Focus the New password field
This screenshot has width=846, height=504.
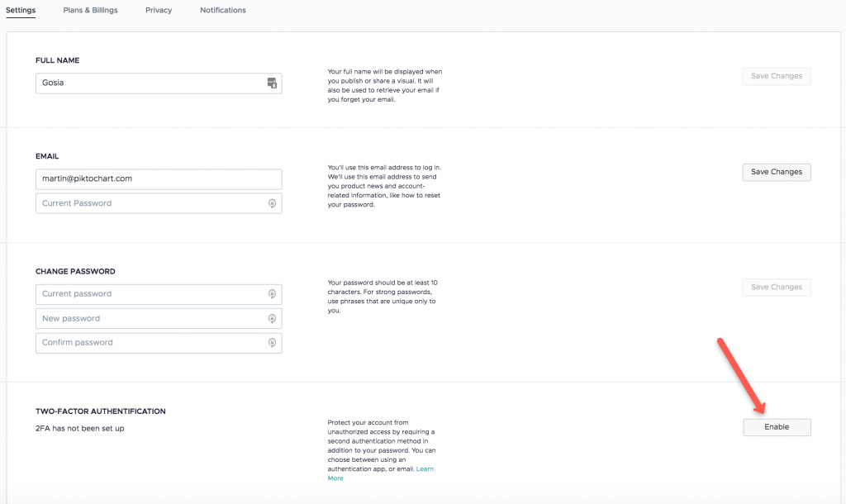159,318
